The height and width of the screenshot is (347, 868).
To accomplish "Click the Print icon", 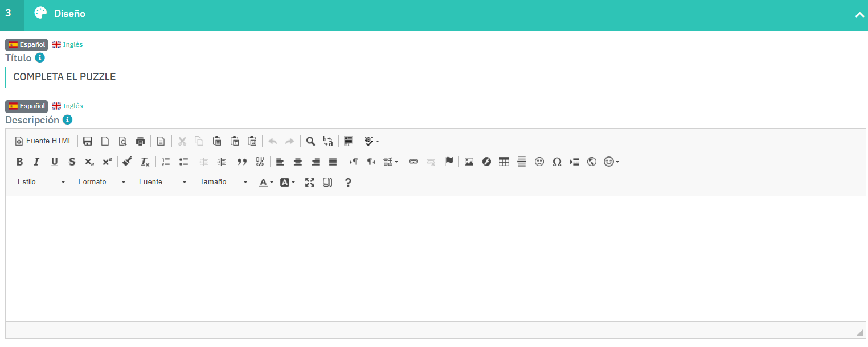I will click(140, 141).
